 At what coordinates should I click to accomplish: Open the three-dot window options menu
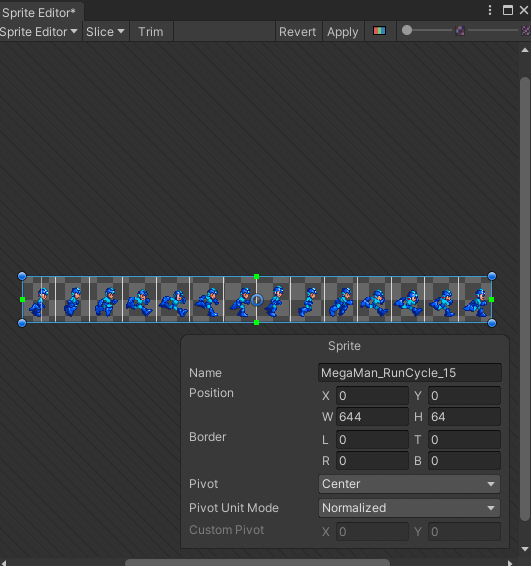(490, 10)
